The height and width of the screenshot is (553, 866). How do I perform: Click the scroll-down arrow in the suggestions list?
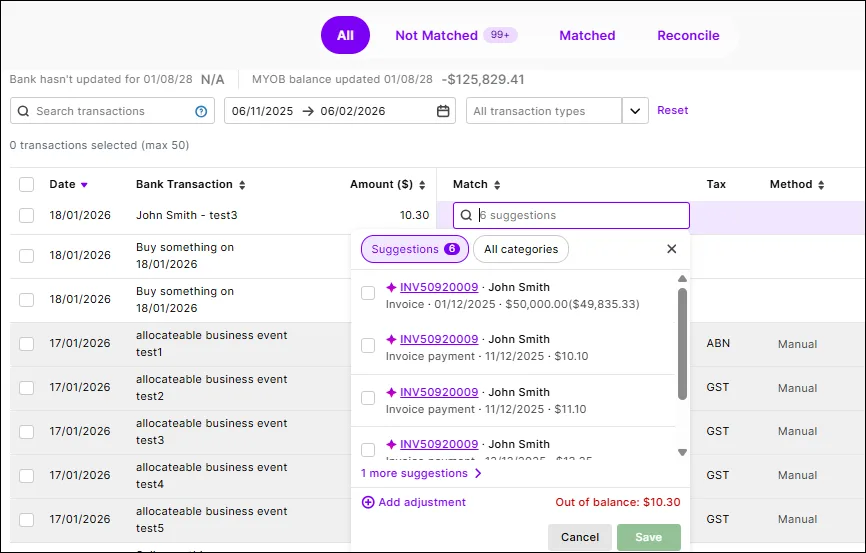683,452
